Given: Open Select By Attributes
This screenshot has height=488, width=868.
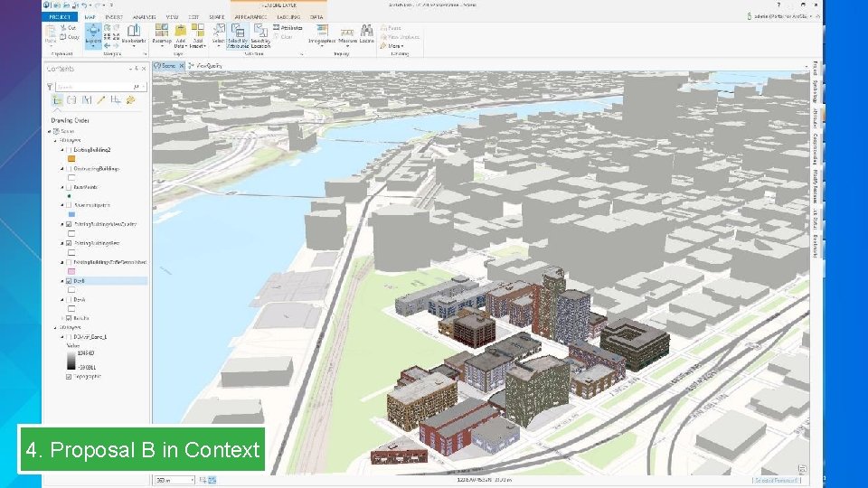Looking at the screenshot, I should [x=238, y=35].
